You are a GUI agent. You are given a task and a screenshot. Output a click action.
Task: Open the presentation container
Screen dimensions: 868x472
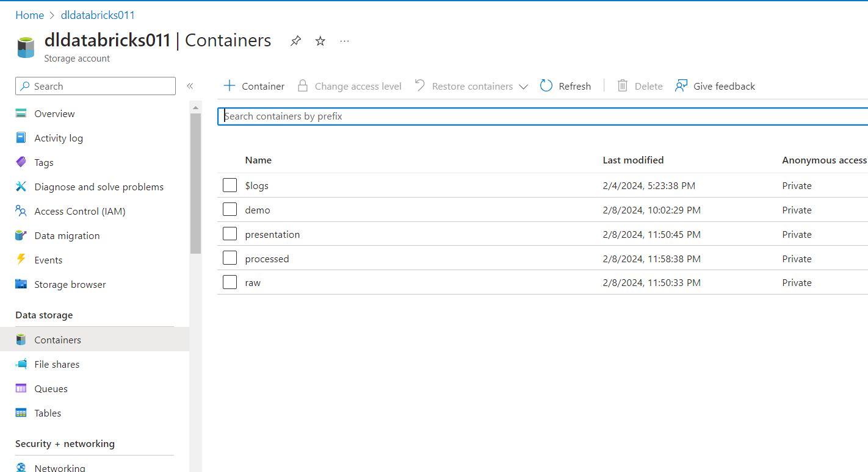coord(272,234)
